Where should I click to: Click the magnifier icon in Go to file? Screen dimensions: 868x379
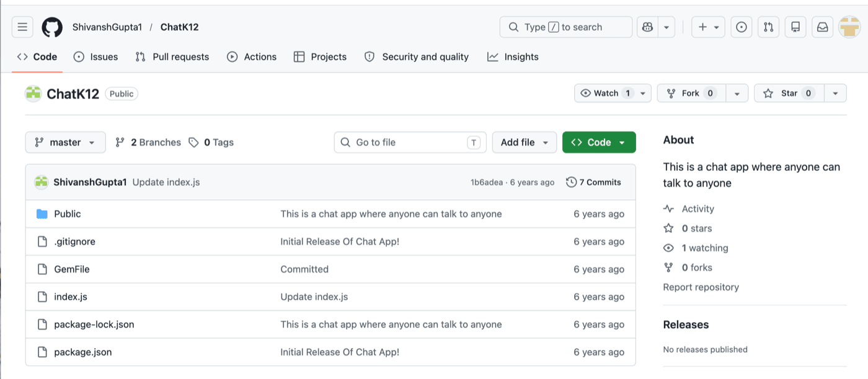(345, 142)
